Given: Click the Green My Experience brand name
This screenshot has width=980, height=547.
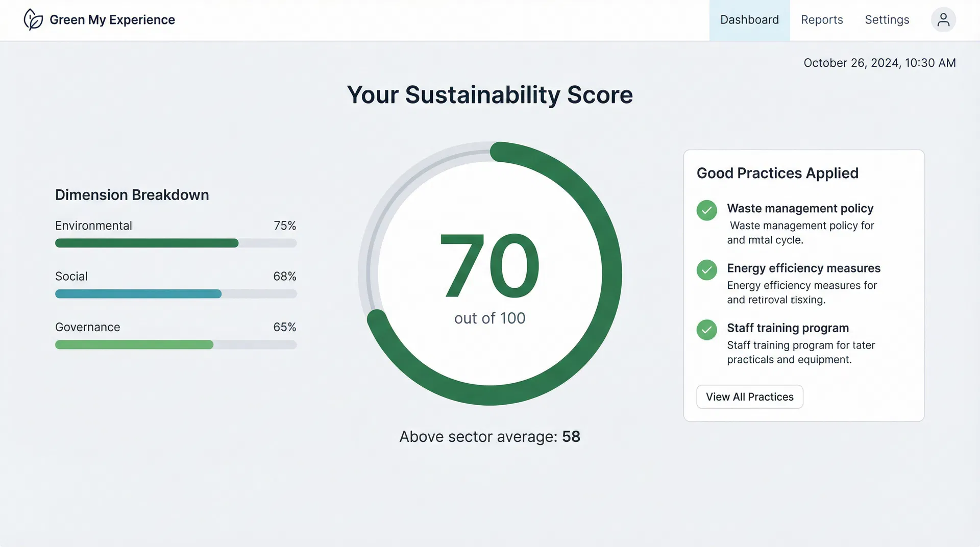Looking at the screenshot, I should (112, 20).
